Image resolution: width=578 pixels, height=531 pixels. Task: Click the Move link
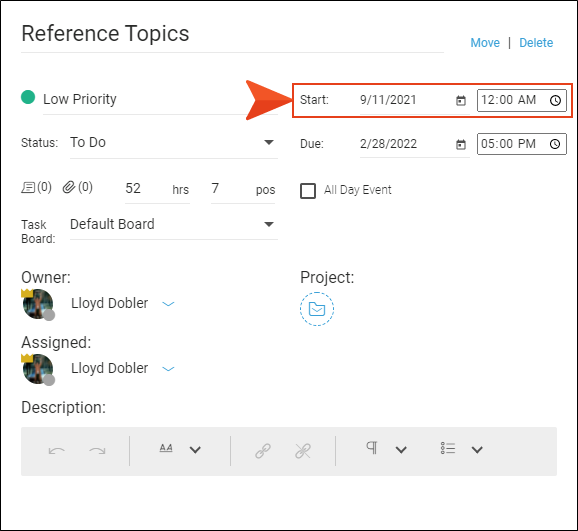tap(485, 43)
